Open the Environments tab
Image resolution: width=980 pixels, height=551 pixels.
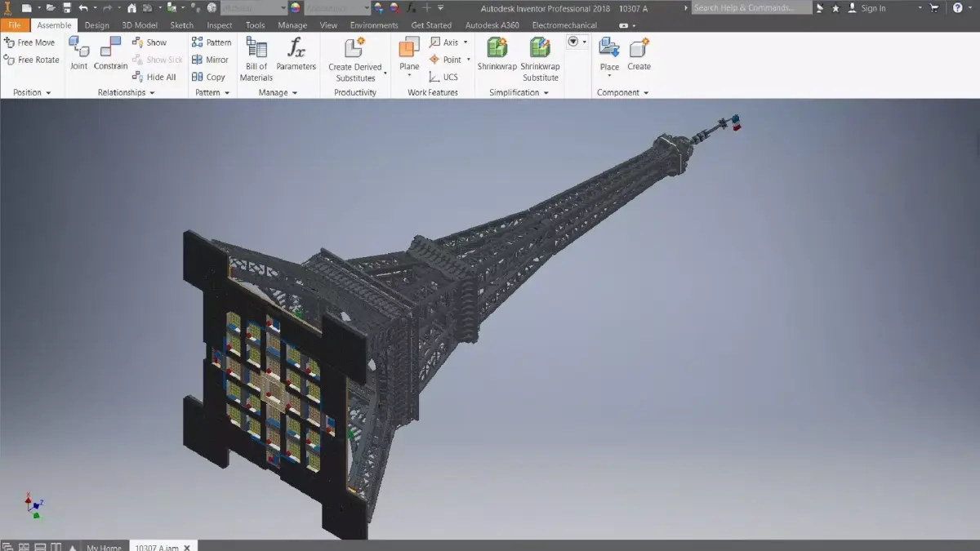(x=374, y=25)
